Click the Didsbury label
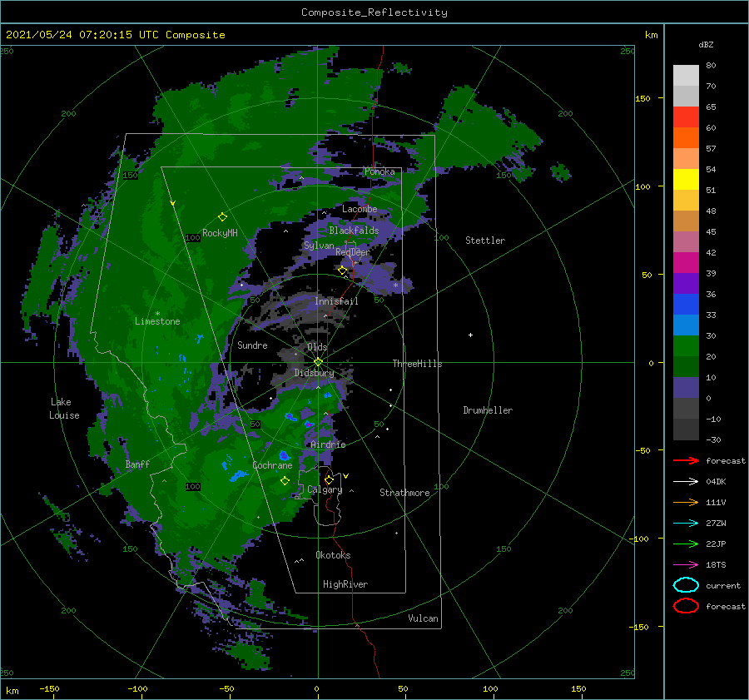The height and width of the screenshot is (700, 749). tap(315, 373)
